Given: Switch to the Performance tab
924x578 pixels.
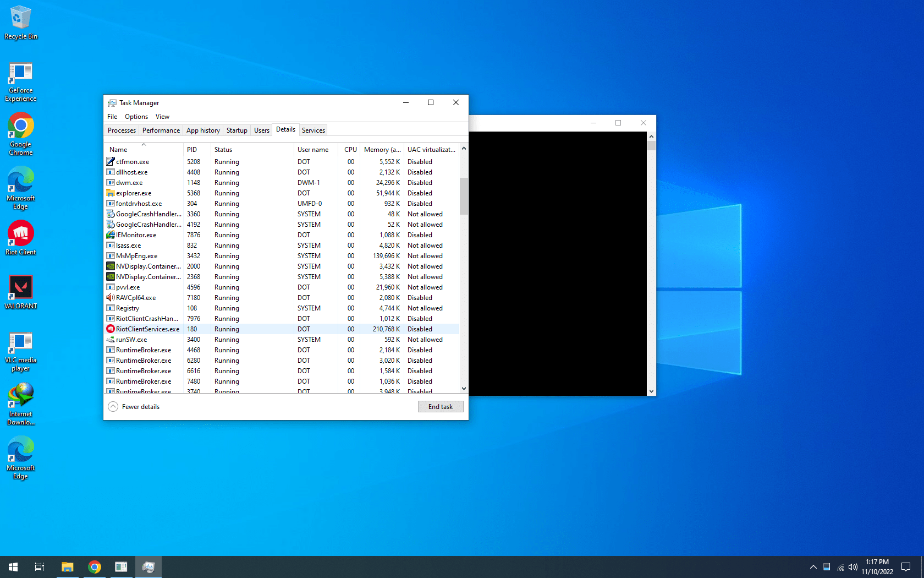Looking at the screenshot, I should tap(161, 130).
